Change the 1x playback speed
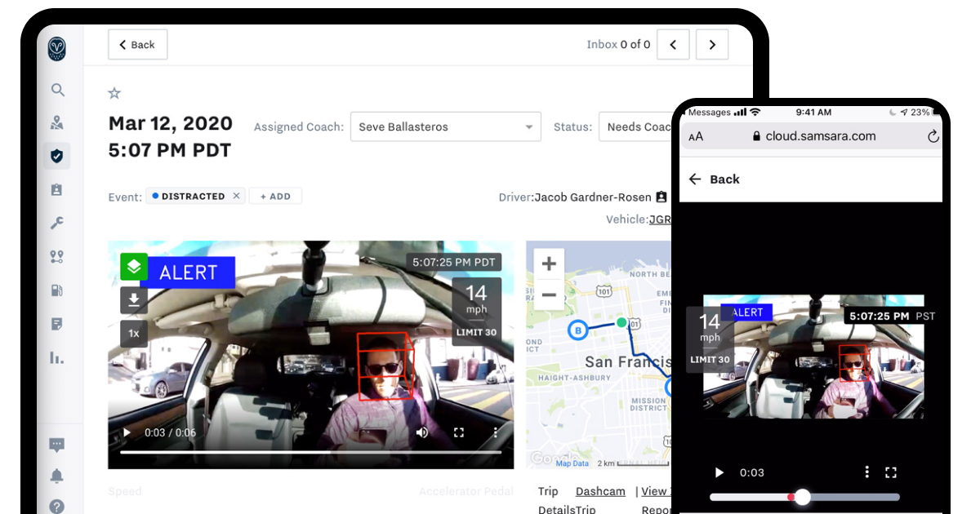The height and width of the screenshot is (514, 980). [134, 334]
